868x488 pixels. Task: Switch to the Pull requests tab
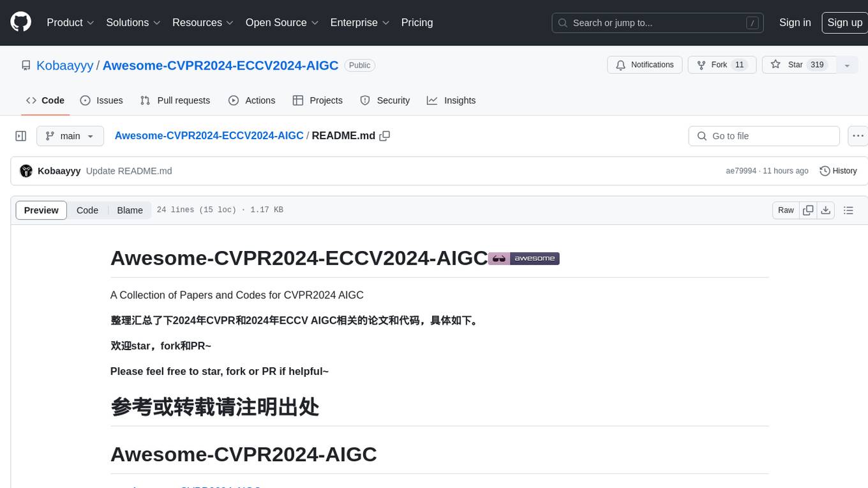(x=175, y=100)
